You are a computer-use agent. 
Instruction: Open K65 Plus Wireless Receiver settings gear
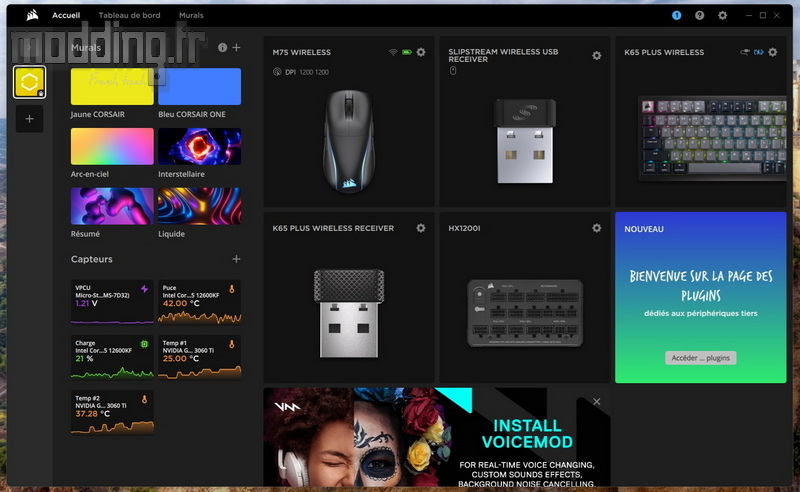[x=421, y=228]
